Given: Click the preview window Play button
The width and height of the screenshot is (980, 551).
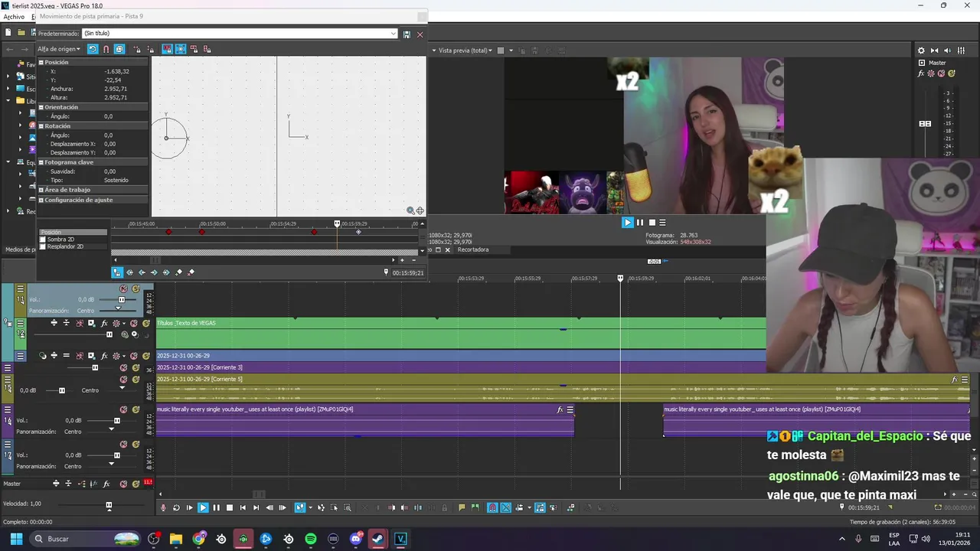Looking at the screenshot, I should (x=628, y=223).
